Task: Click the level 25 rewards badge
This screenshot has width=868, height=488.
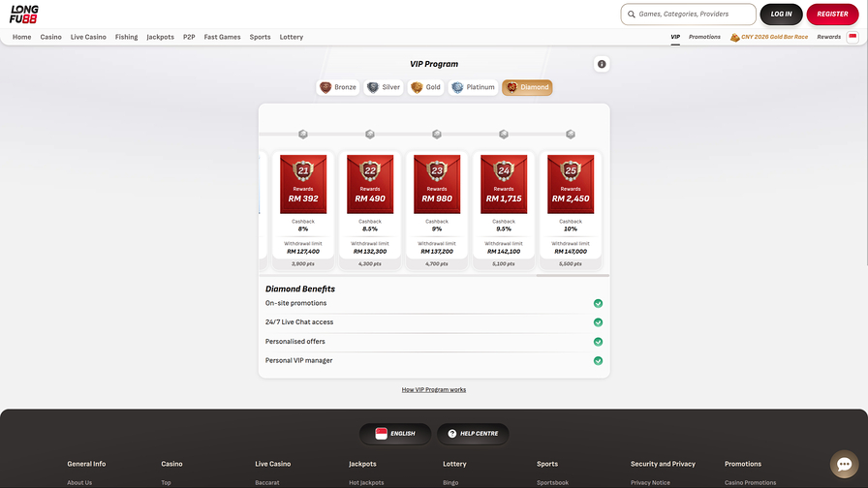Action: (571, 184)
